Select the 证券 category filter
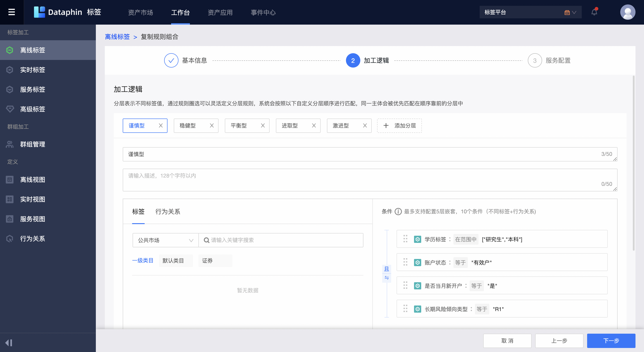644x352 pixels. tap(215, 260)
